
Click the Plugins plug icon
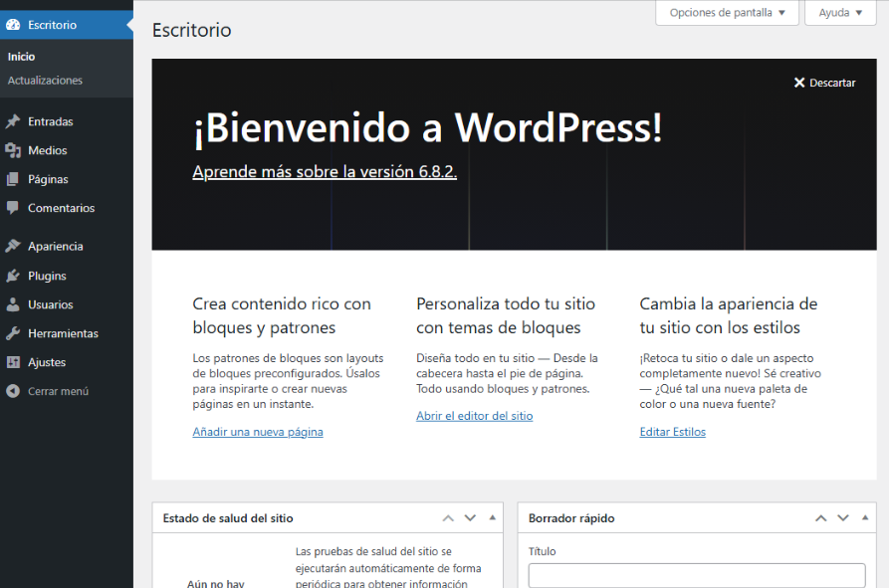[x=13, y=276]
